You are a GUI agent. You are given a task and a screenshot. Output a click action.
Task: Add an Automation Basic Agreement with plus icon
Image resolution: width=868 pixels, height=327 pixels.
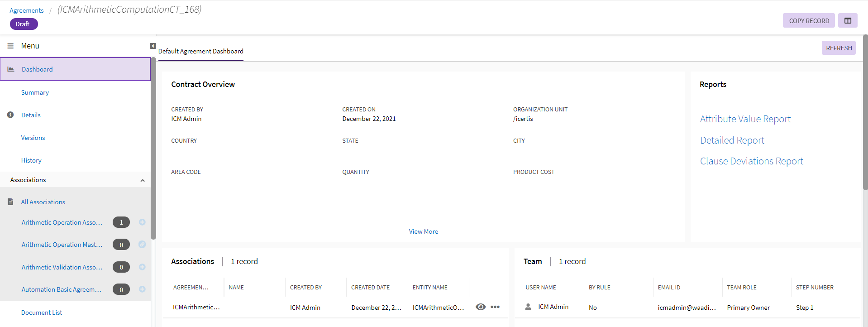(142, 289)
